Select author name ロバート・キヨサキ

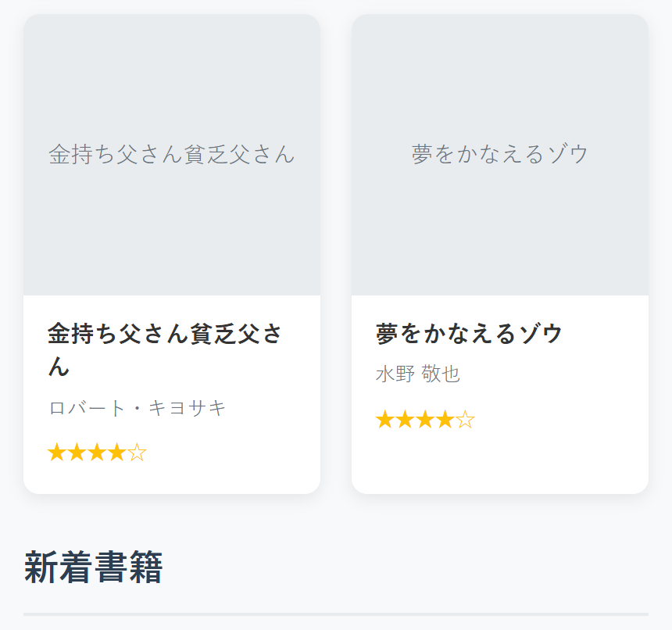point(137,408)
